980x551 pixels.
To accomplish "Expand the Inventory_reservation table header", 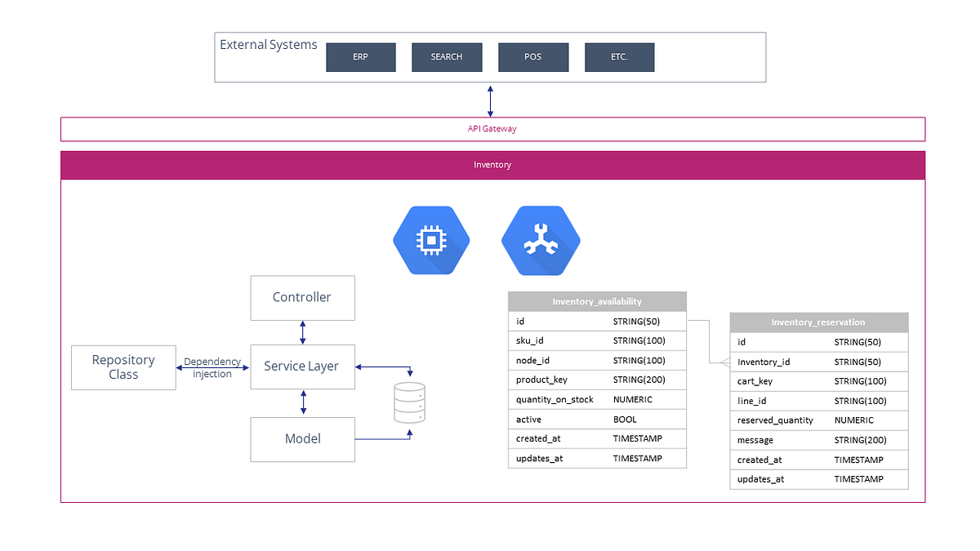I will (818, 322).
